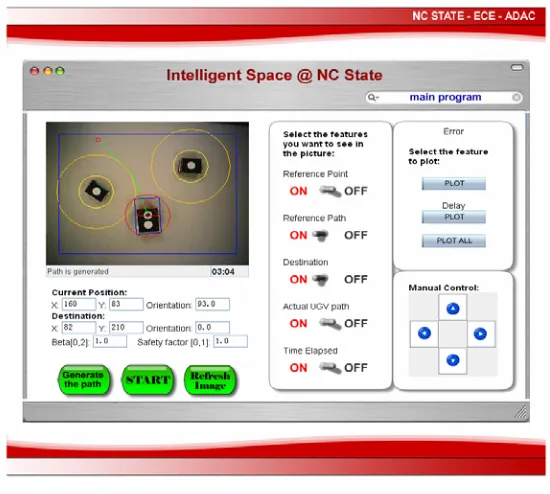Click the Current Position Y field

(x=126, y=304)
